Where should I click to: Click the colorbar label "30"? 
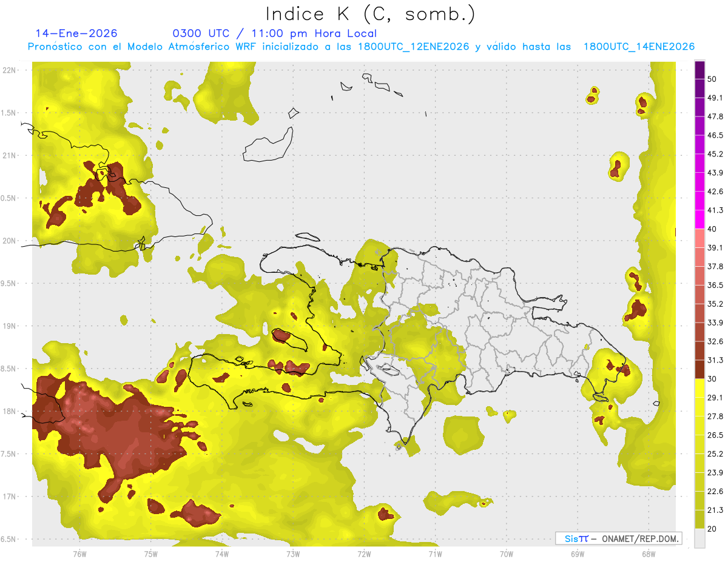712,379
